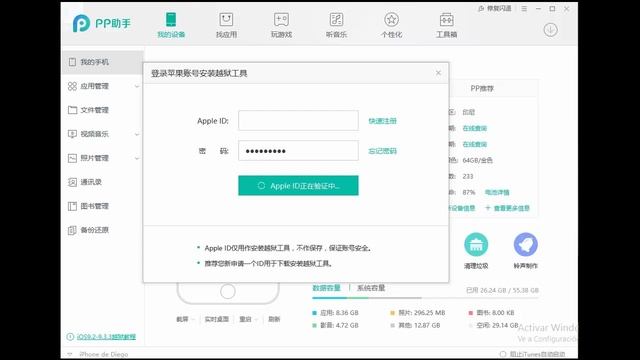The width and height of the screenshot is (640, 360).
Task: Open the download manager circle arrow icon
Action: coord(551,30)
